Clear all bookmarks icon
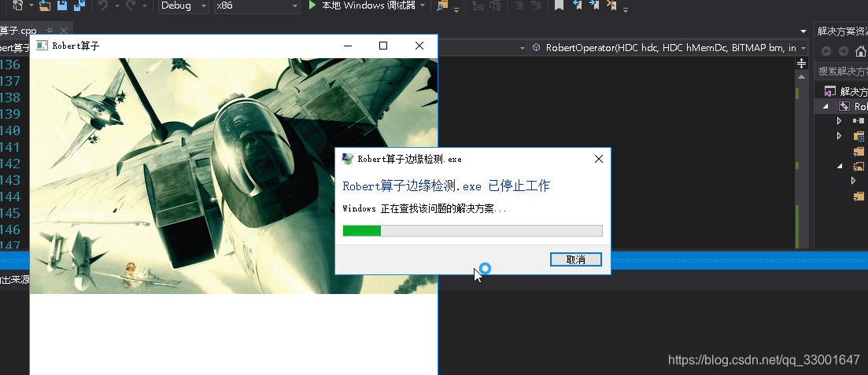Screen dimensions: 868x375 point(611,6)
